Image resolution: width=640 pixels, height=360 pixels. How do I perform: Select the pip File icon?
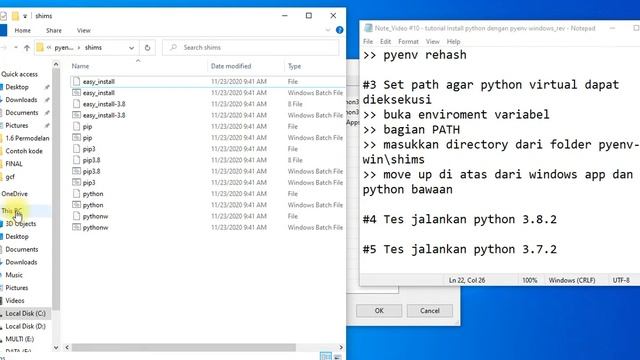(76, 126)
